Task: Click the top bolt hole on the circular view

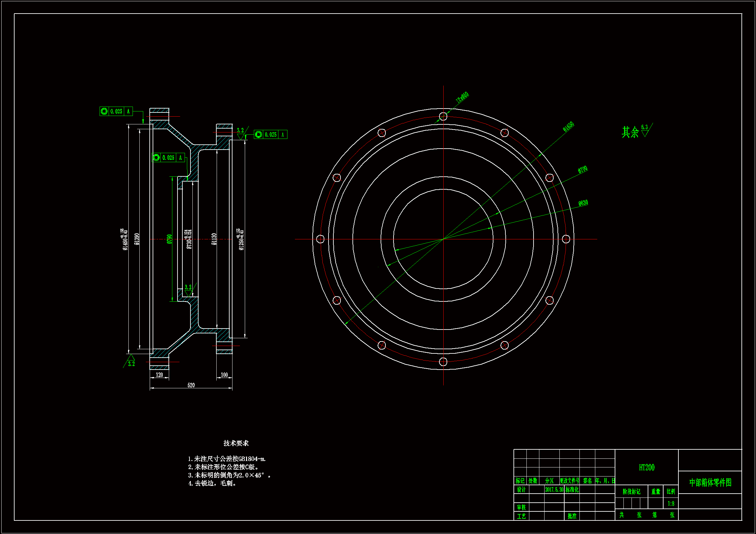Action: click(443, 116)
